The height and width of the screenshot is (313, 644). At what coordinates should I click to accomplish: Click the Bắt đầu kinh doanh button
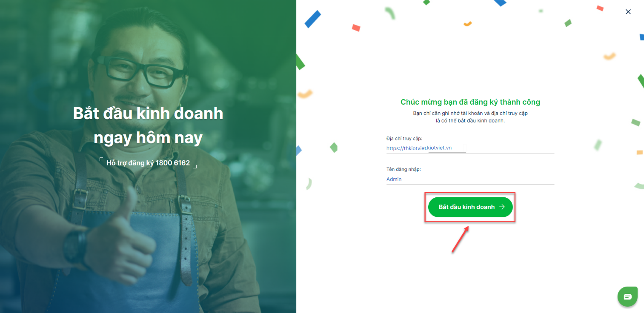coord(470,207)
